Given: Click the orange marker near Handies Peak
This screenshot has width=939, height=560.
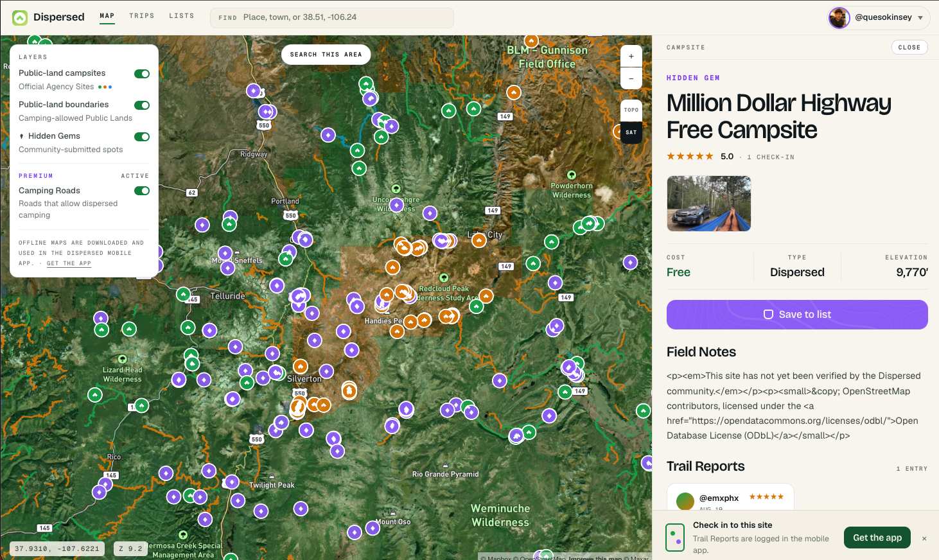Looking at the screenshot, I should [x=410, y=321].
